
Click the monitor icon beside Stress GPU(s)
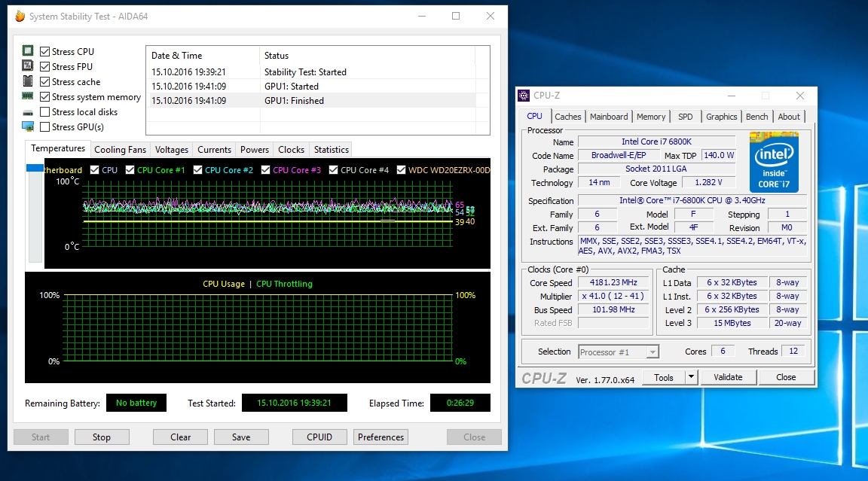coord(28,126)
